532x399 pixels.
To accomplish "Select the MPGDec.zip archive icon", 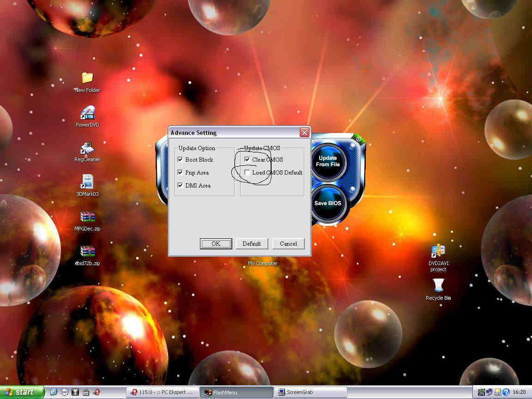I will 87,217.
